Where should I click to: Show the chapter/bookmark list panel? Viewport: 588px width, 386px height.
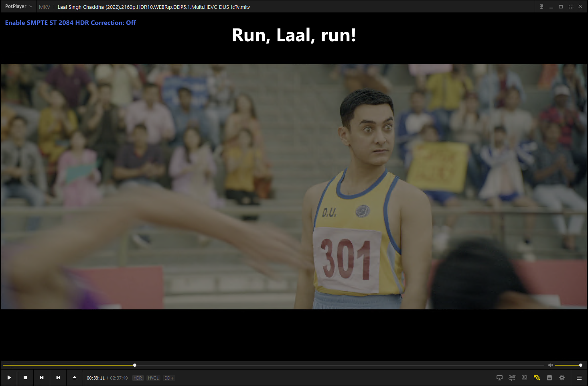pyautogui.click(x=549, y=378)
